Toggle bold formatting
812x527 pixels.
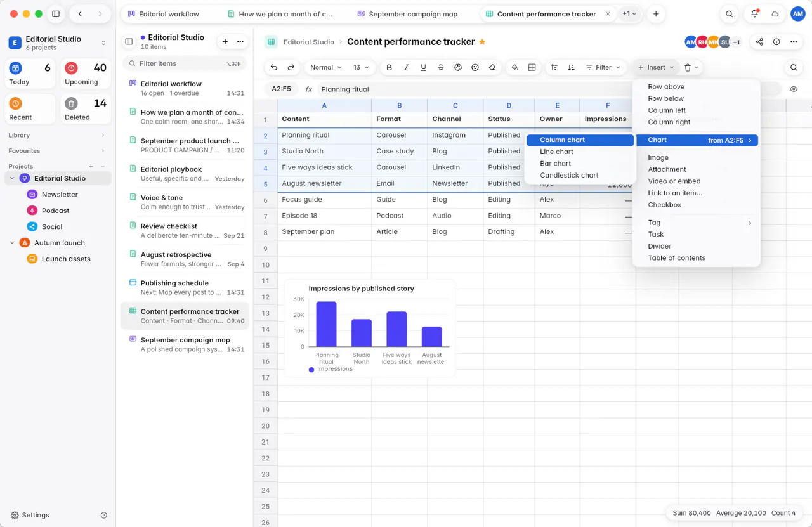(390, 67)
